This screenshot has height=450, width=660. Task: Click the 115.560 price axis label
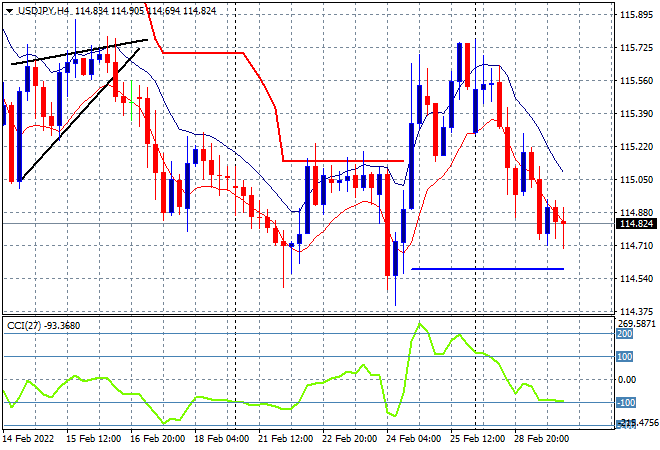tap(636, 80)
